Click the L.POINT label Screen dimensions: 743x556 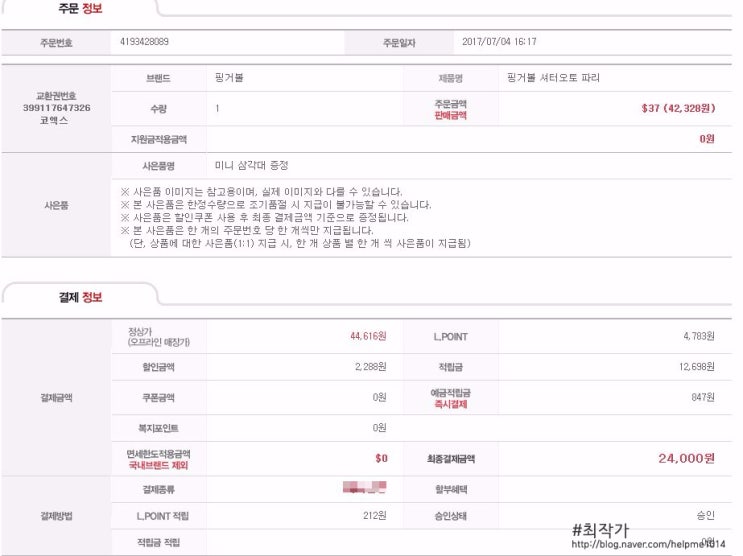coord(450,337)
